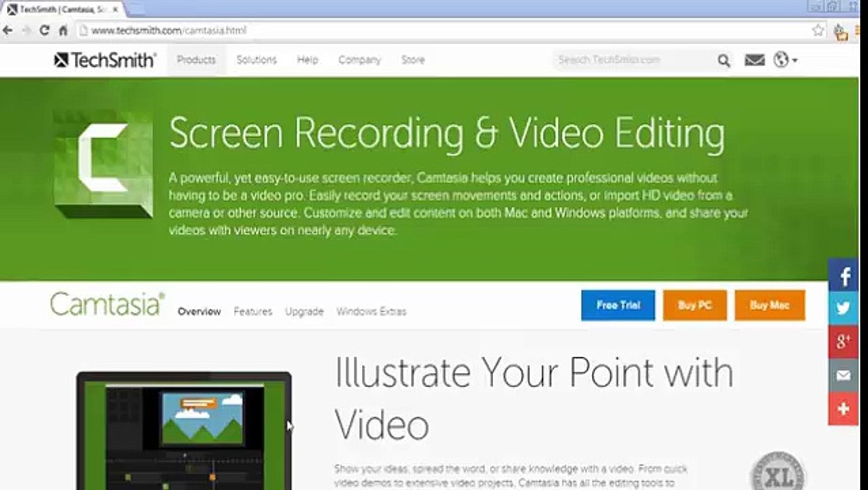The width and height of the screenshot is (868, 490).
Task: Click the Camtasia editor screenshot thumbnail
Action: coord(184,431)
